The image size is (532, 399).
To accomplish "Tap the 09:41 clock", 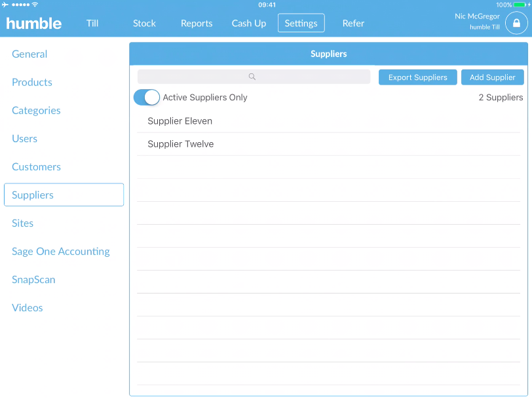I will click(267, 5).
